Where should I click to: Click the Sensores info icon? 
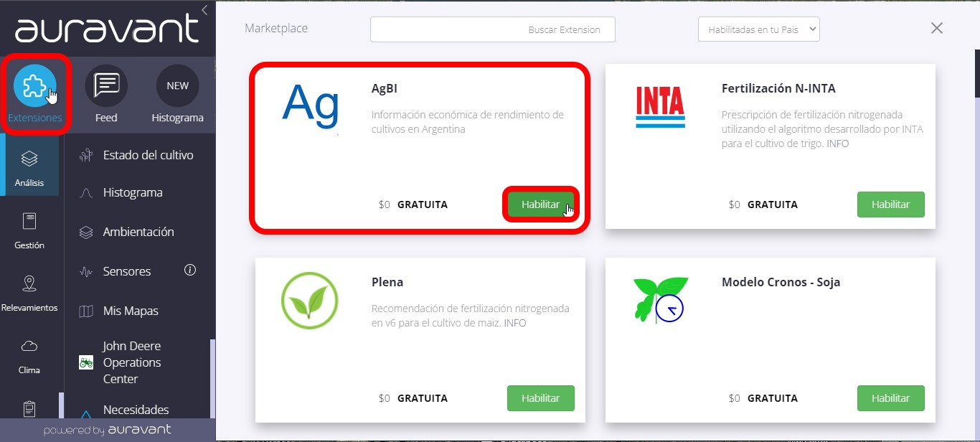pyautogui.click(x=190, y=271)
